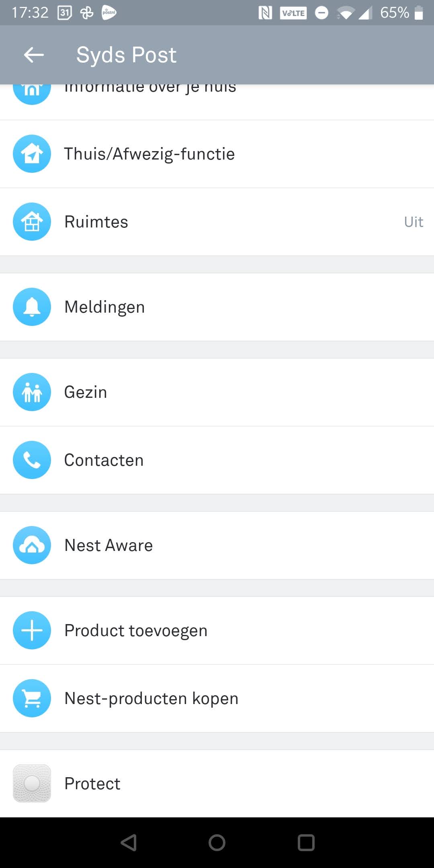Tap the shopping cart icon
434x868 pixels.
[x=32, y=698]
